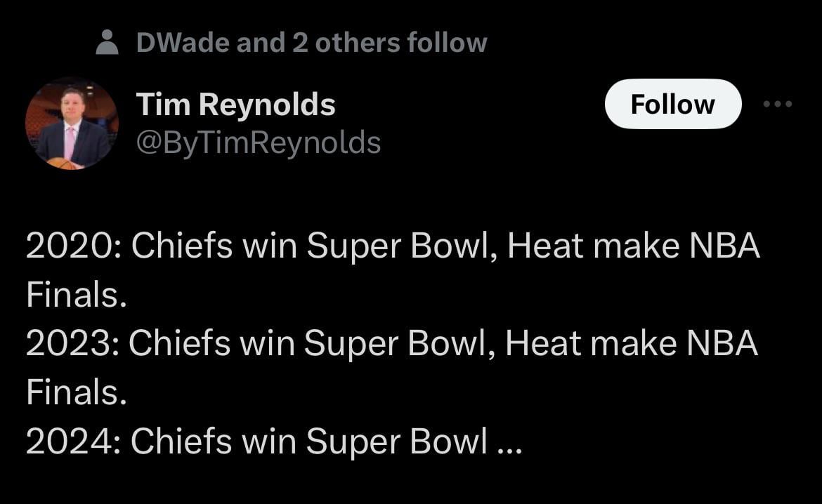822x504 pixels.
Task: Open the three-dot more options menu
Action: pos(777,104)
